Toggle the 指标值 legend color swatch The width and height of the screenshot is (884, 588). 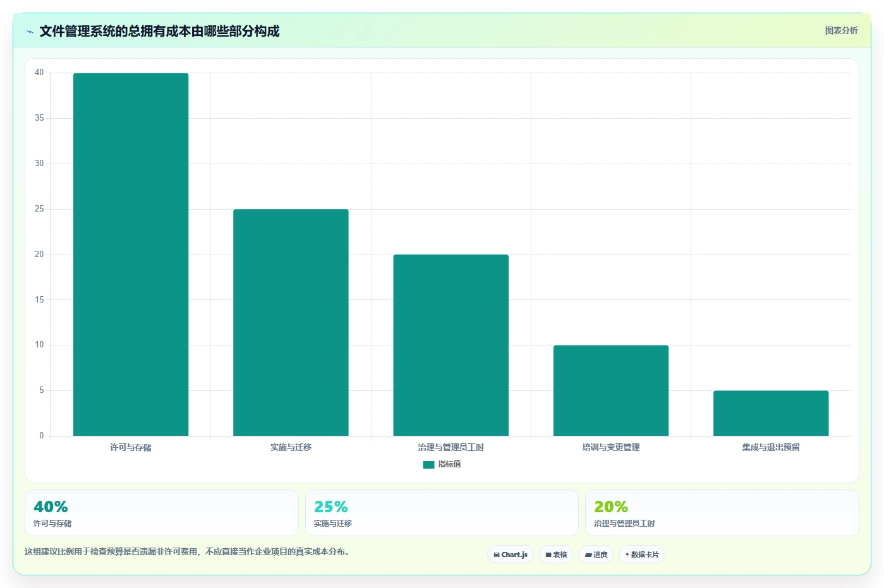click(428, 464)
